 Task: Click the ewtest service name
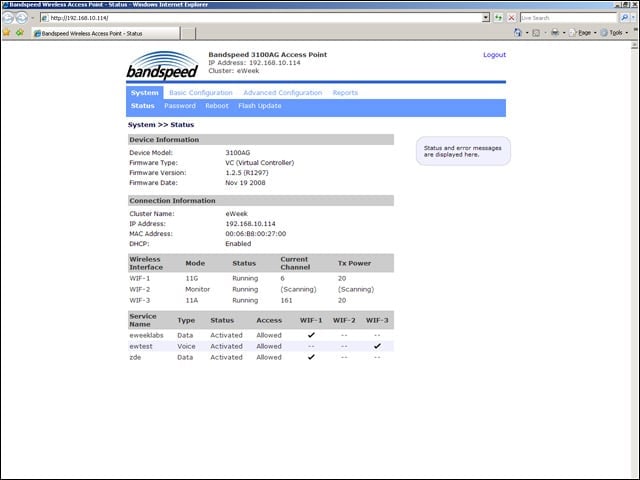(141, 346)
